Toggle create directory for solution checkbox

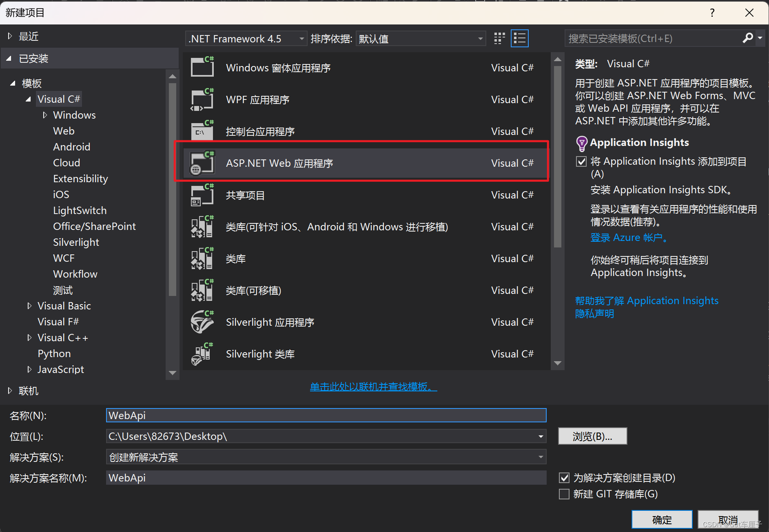click(564, 477)
